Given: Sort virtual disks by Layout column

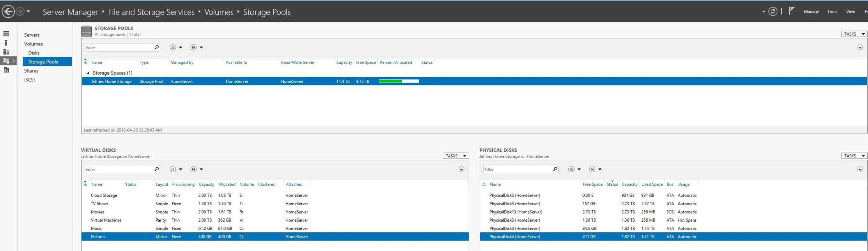Looking at the screenshot, I should (162, 185).
